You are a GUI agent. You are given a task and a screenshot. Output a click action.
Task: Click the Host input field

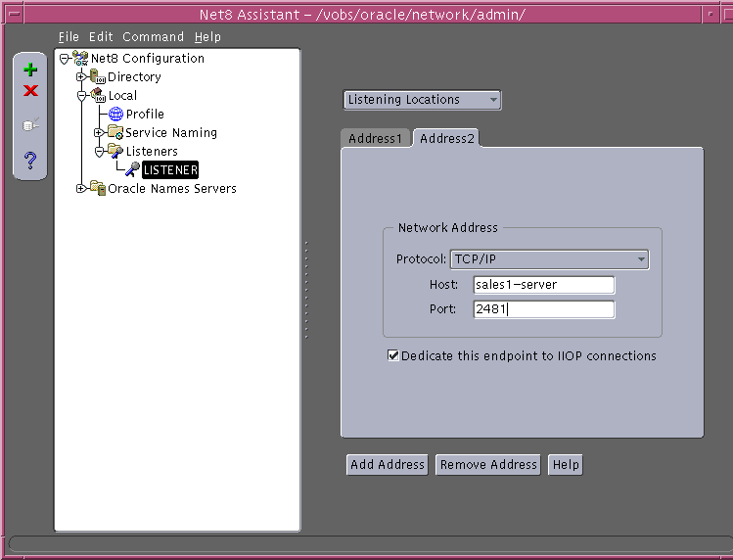pos(544,285)
